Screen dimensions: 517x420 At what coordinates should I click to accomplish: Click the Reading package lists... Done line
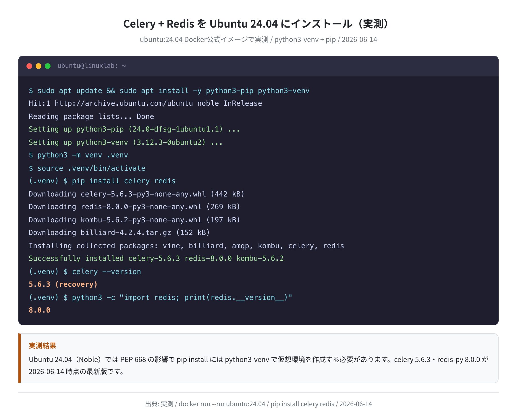point(91,117)
